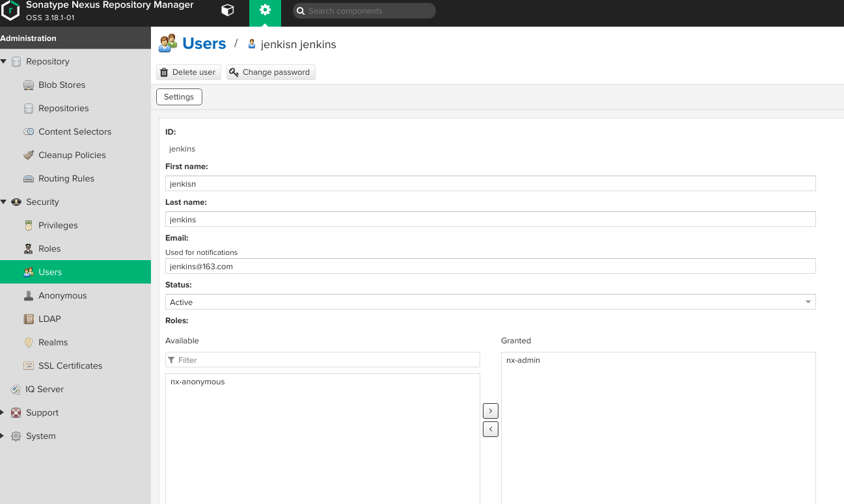Delete user button
Image resolution: width=844 pixels, height=504 pixels.
coord(189,72)
